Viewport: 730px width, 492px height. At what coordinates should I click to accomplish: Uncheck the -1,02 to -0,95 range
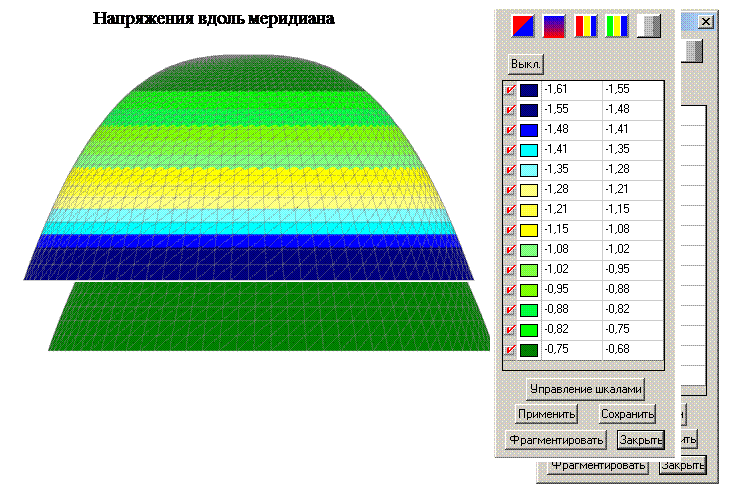point(510,270)
